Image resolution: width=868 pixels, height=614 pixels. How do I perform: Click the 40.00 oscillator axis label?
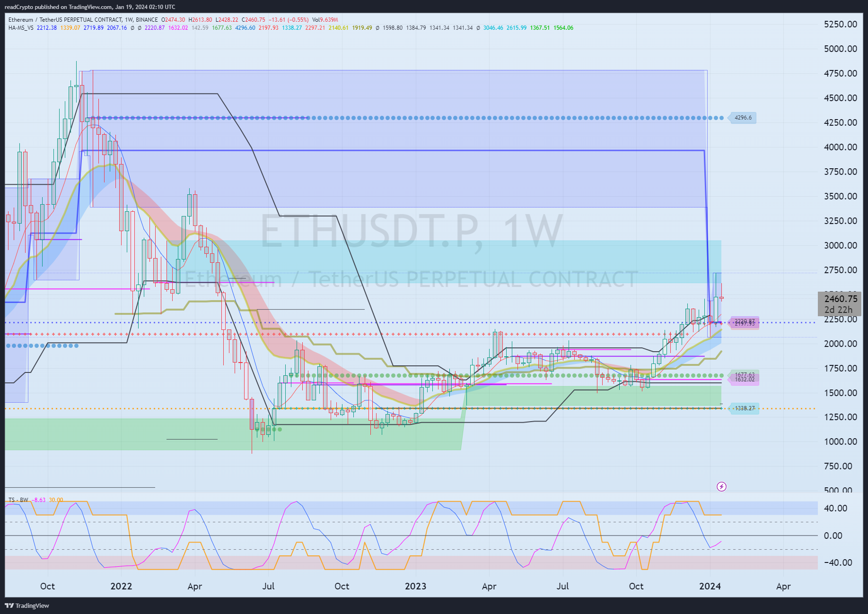coord(836,508)
